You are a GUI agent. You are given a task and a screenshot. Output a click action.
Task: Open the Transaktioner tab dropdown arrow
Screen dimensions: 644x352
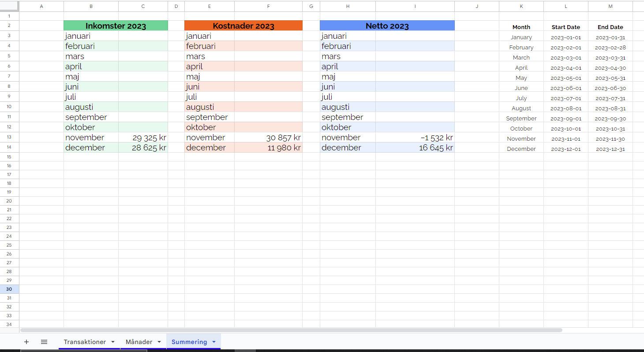click(113, 342)
